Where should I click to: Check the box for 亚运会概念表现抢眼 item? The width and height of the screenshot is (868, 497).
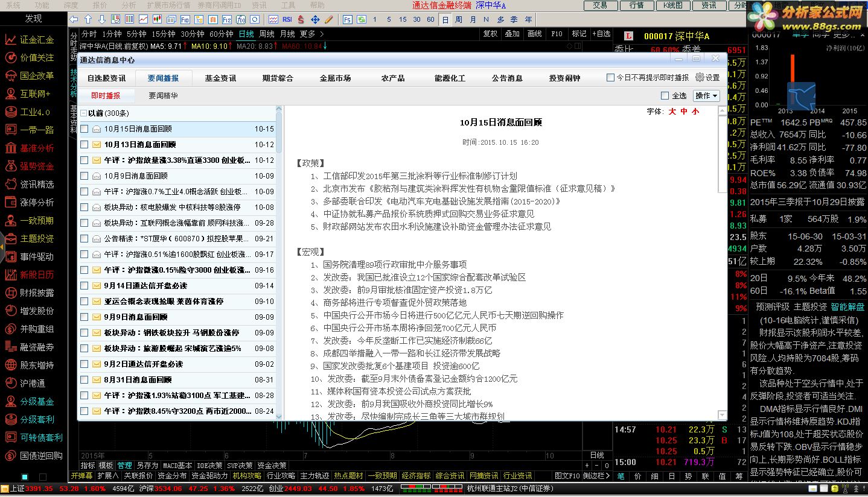pos(85,302)
